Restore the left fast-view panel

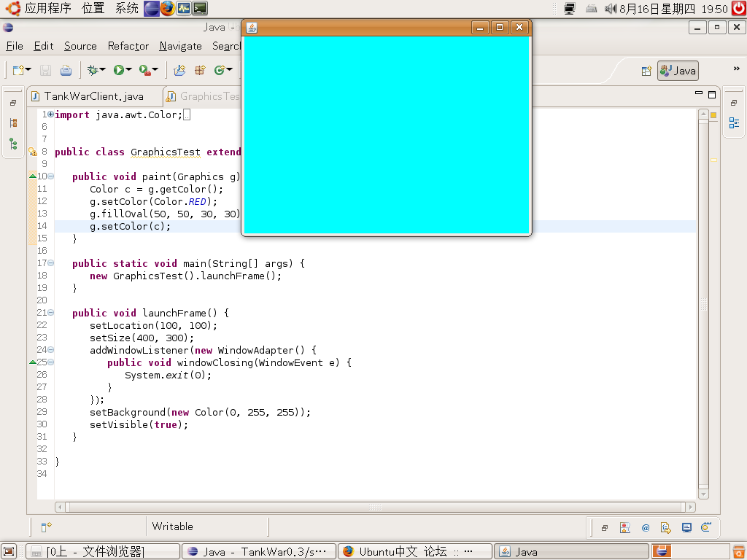coord(13,102)
